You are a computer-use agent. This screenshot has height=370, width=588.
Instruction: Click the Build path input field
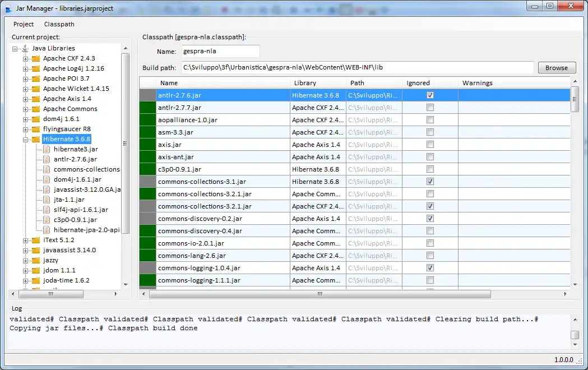point(358,67)
